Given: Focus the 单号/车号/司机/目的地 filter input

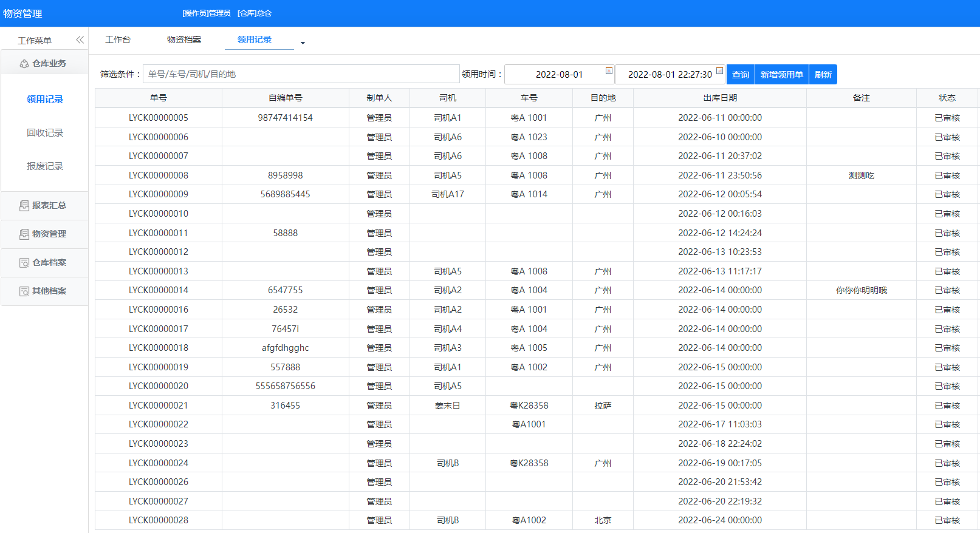Looking at the screenshot, I should pos(301,74).
